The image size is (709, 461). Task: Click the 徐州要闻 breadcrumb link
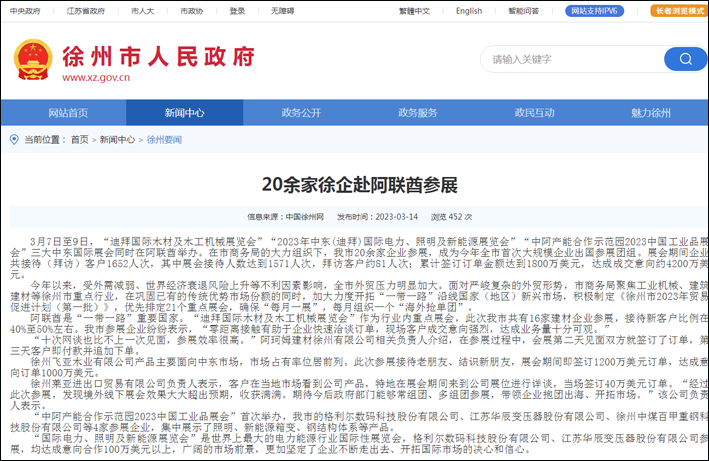point(164,140)
